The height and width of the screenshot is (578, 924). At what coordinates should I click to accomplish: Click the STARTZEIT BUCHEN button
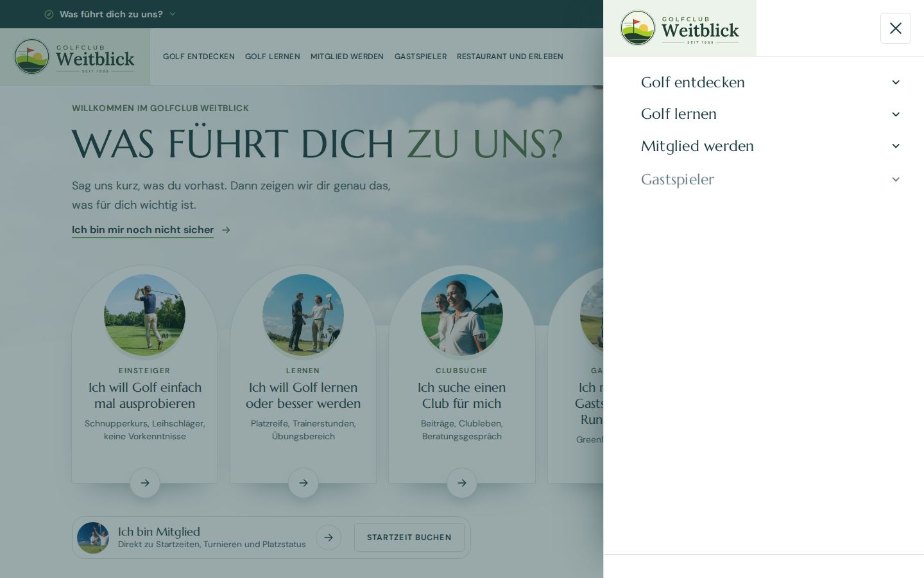[x=409, y=538]
